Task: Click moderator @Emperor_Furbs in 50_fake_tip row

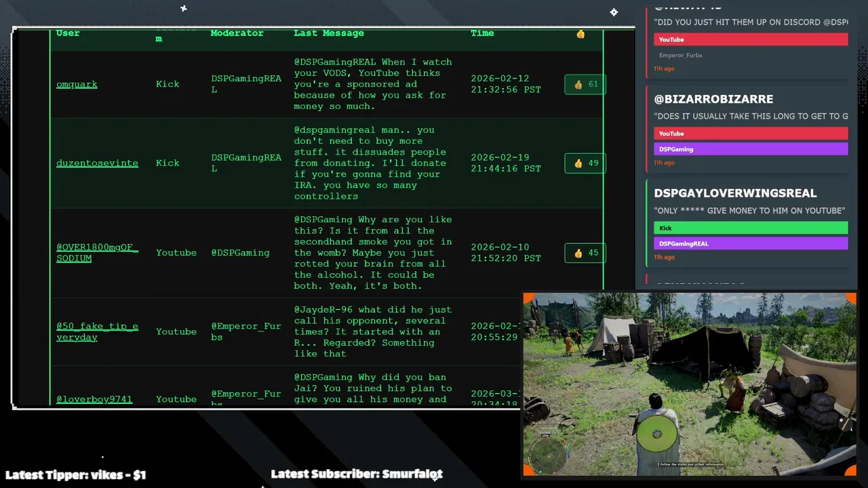Action: point(246,331)
